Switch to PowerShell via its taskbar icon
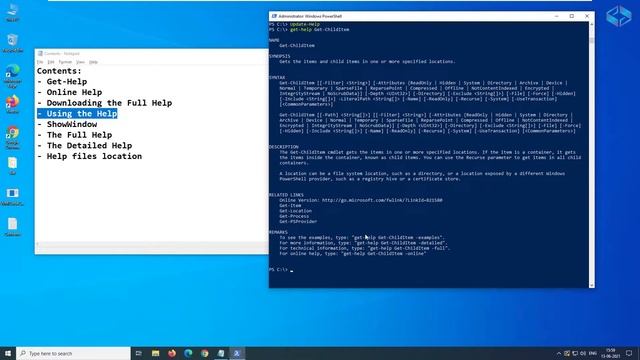The height and width of the screenshot is (360, 640). tap(237, 353)
